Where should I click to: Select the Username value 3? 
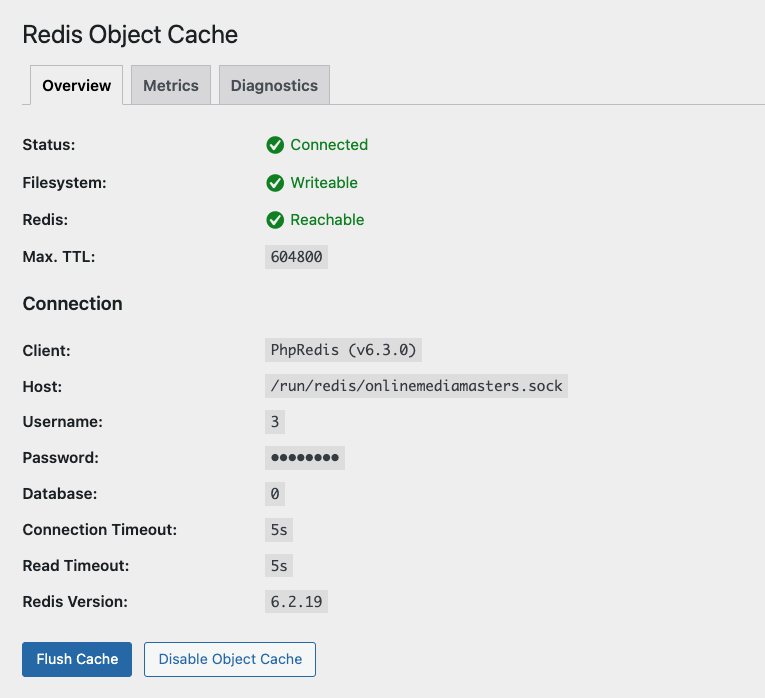275,421
